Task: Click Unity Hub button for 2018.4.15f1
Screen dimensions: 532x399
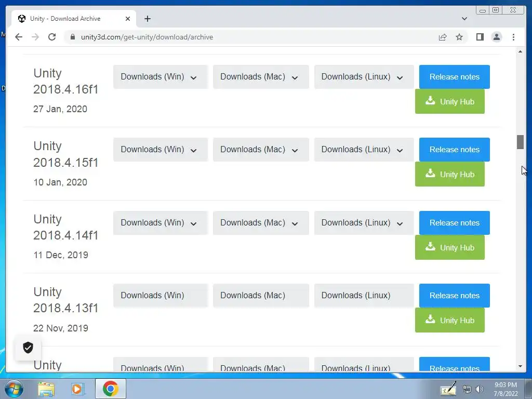Action: (x=449, y=174)
